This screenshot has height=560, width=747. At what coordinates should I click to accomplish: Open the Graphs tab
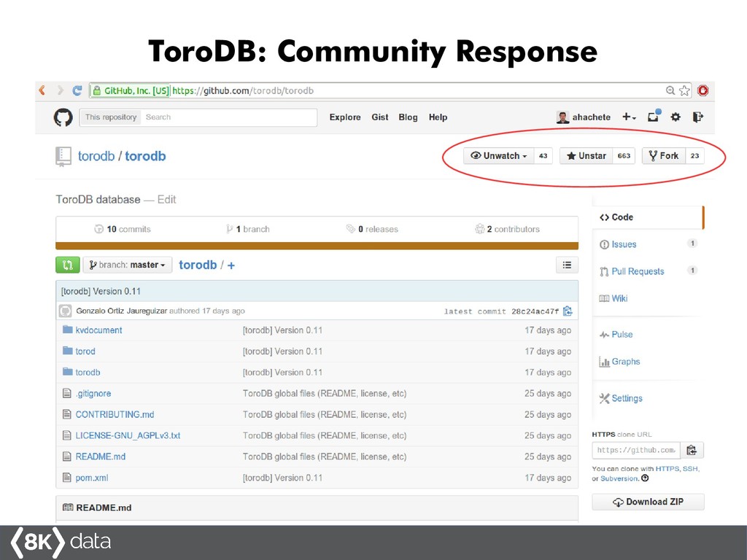point(619,362)
